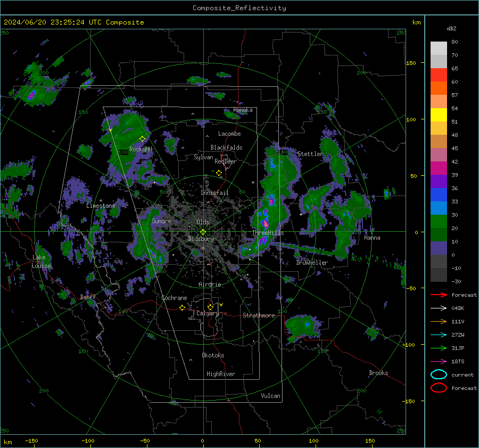The width and height of the screenshot is (479, 448).
Task: Click the yellow swatch between 54 and 51 dBZ
Action: (439, 115)
